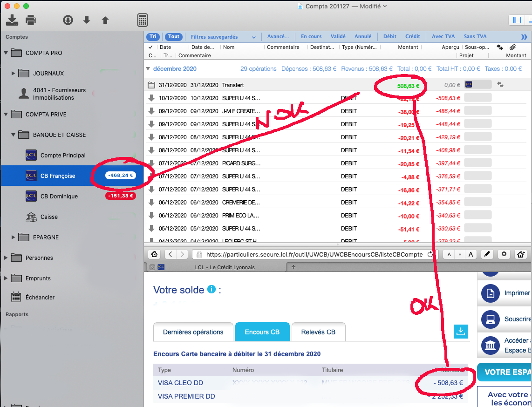The height and width of the screenshot is (407, 532).
Task: Click the calendar icon on Transfert row
Action: [x=151, y=85]
